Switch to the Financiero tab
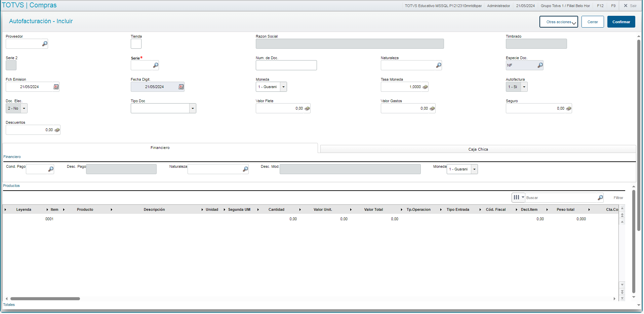Image resolution: width=644 pixels, height=314 pixels. (x=160, y=148)
